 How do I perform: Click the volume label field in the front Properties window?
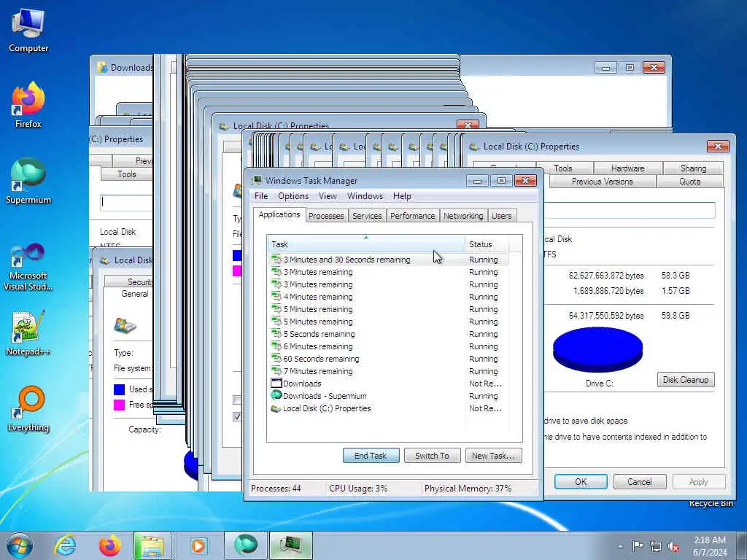coord(629,210)
